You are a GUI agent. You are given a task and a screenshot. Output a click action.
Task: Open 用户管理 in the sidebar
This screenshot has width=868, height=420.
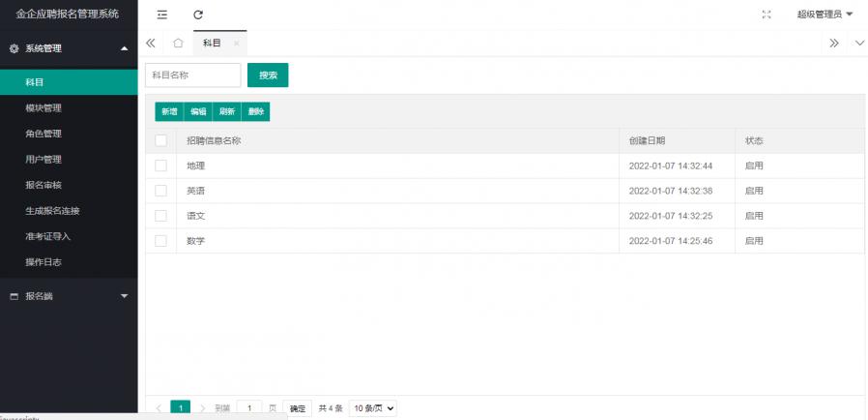coord(43,160)
